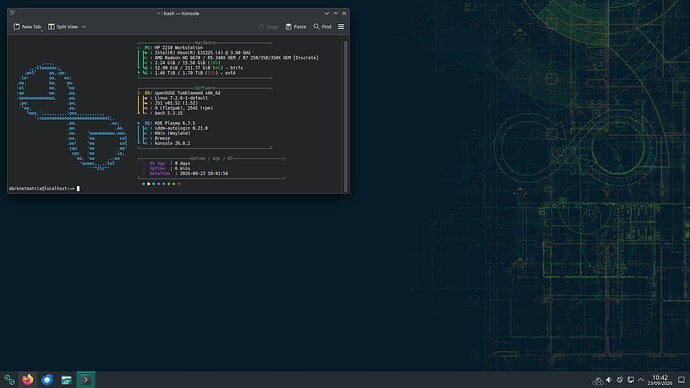This screenshot has height=388, width=690.
Task: Close the Konsole window
Action: [344, 13]
